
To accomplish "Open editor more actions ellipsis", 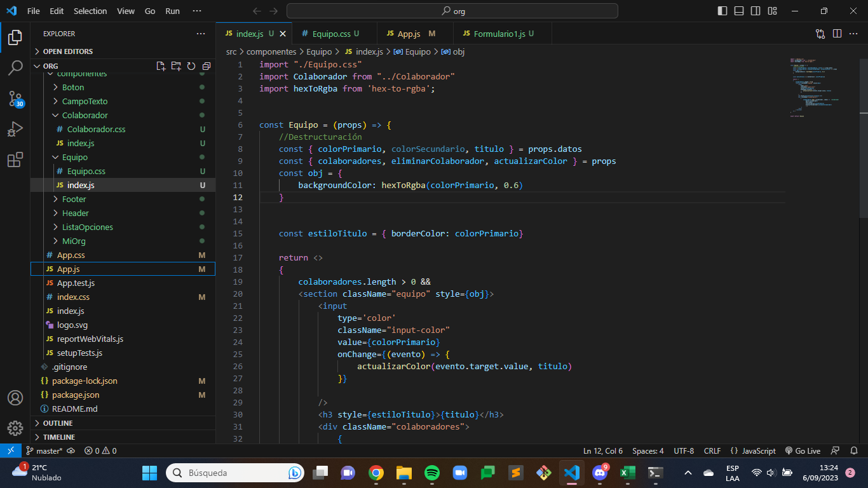I will 853,34.
